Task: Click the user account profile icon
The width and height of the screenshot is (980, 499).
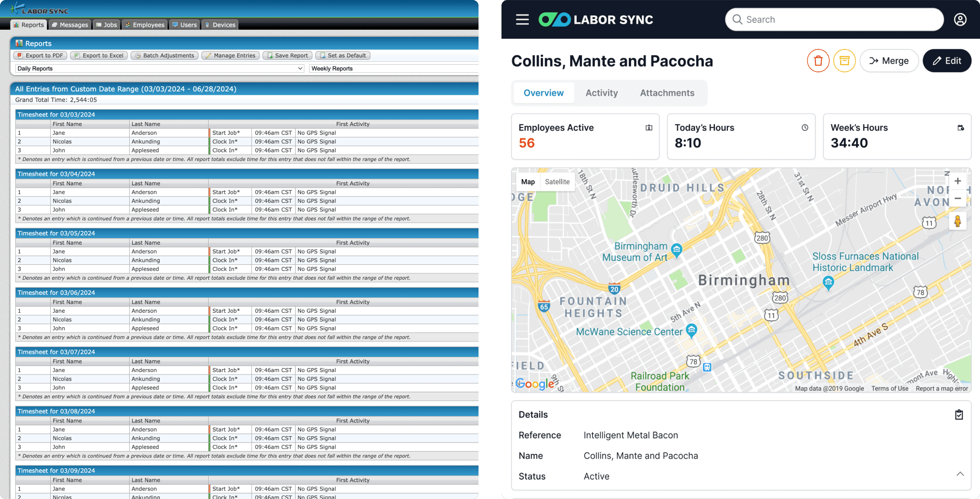Action: click(x=960, y=20)
